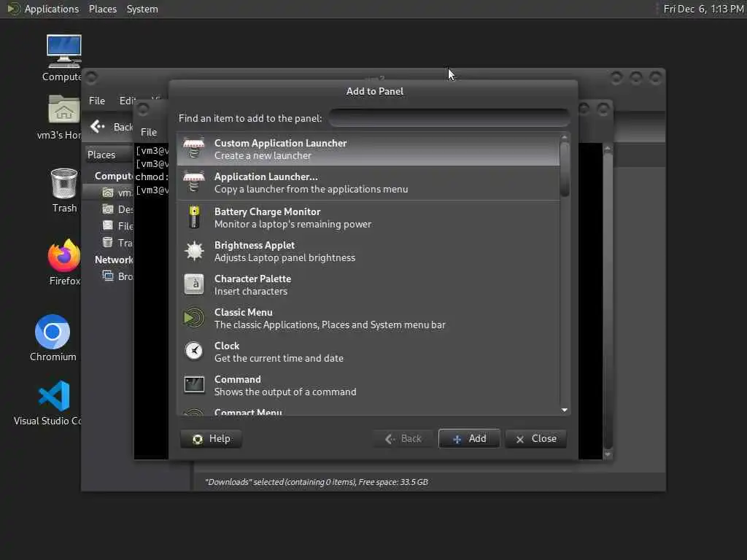This screenshot has height=560, width=747.
Task: Click the Back arrow in file manager
Action: (x=98, y=126)
